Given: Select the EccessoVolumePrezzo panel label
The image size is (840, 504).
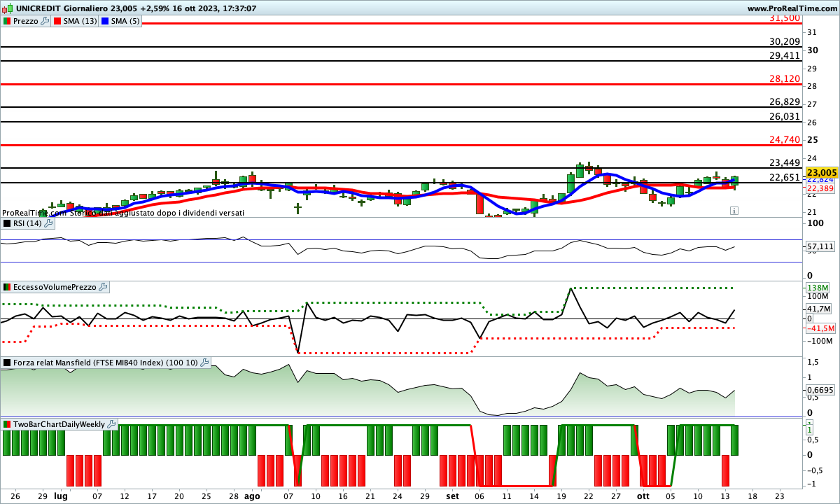Looking at the screenshot, I should [55, 287].
